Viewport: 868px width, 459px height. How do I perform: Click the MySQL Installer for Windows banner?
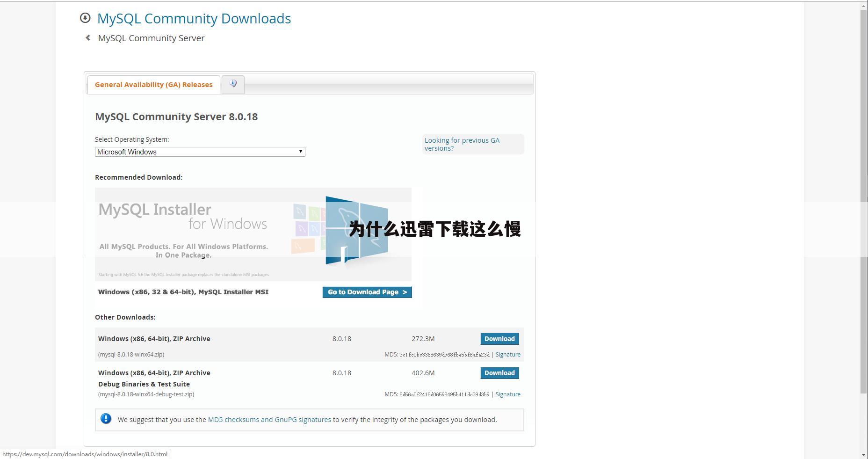(x=253, y=234)
